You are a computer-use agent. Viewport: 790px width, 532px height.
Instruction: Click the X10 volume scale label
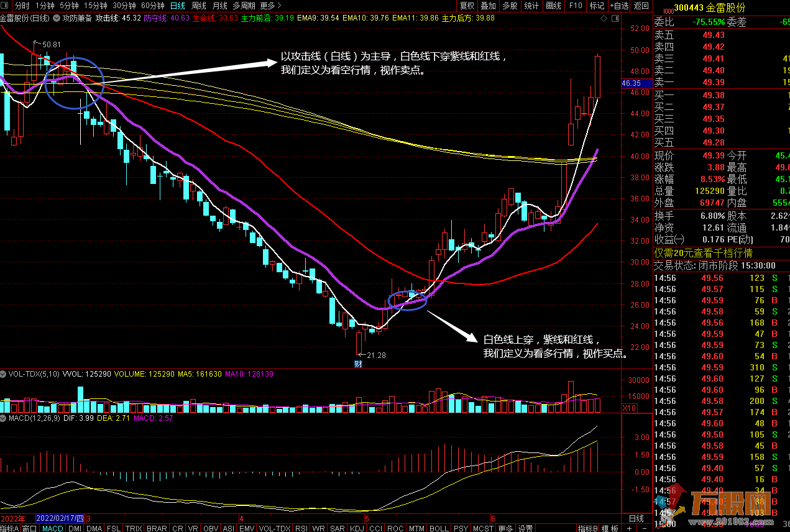pyautogui.click(x=630, y=408)
